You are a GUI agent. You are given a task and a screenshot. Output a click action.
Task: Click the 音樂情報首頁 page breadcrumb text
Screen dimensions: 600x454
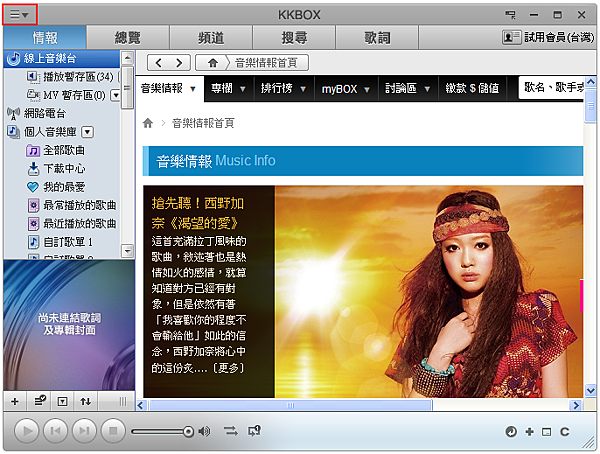point(203,123)
